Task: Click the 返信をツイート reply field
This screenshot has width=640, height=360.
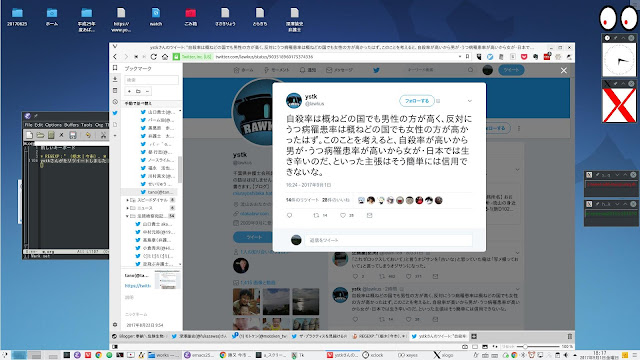Action: click(388, 240)
